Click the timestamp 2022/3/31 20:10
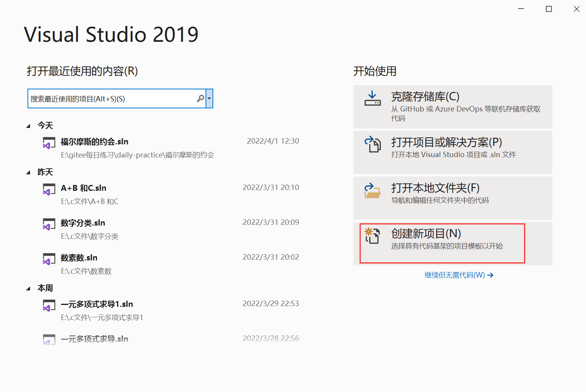The width and height of the screenshot is (586, 392). click(x=271, y=188)
